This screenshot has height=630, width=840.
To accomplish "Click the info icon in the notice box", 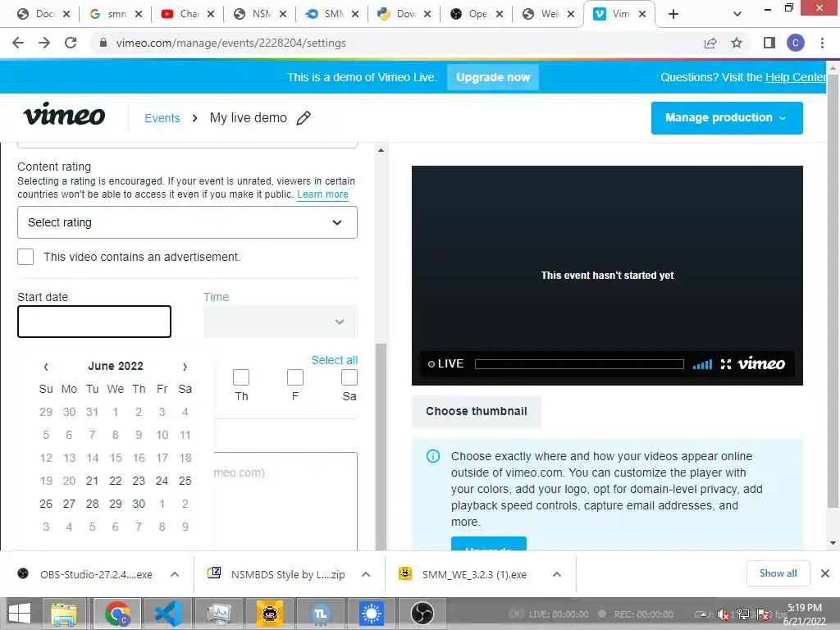I will tap(433, 456).
